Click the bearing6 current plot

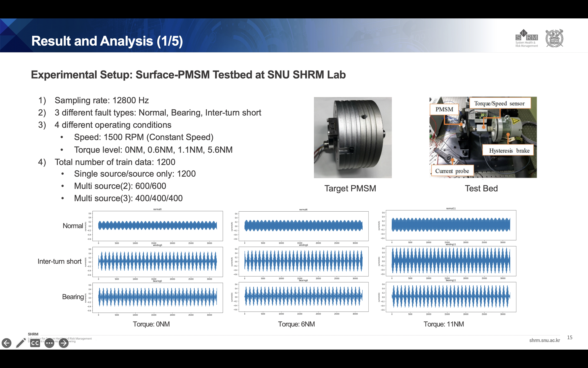303,297
